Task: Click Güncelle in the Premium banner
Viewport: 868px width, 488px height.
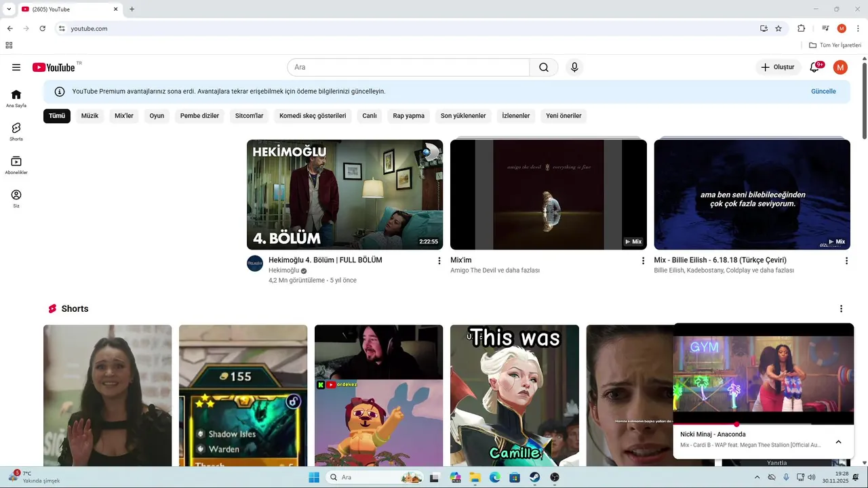Action: coord(823,91)
